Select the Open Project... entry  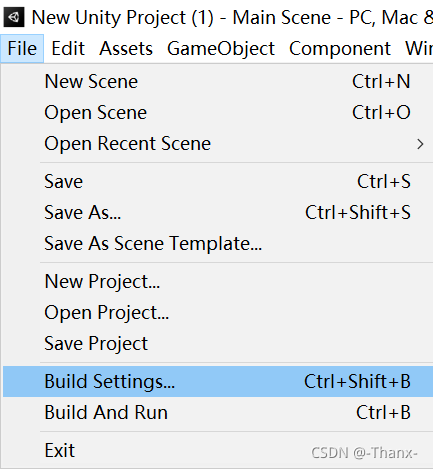pyautogui.click(x=218, y=312)
